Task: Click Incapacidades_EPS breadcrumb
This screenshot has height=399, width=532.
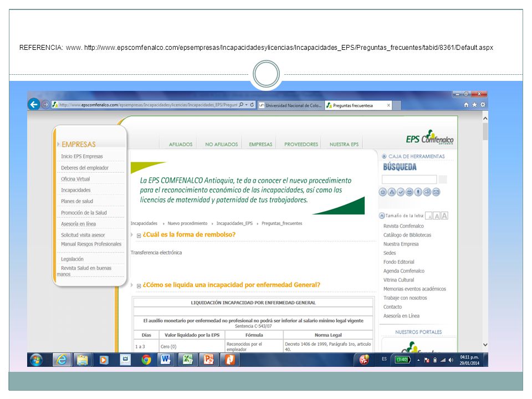Action: tap(234, 223)
